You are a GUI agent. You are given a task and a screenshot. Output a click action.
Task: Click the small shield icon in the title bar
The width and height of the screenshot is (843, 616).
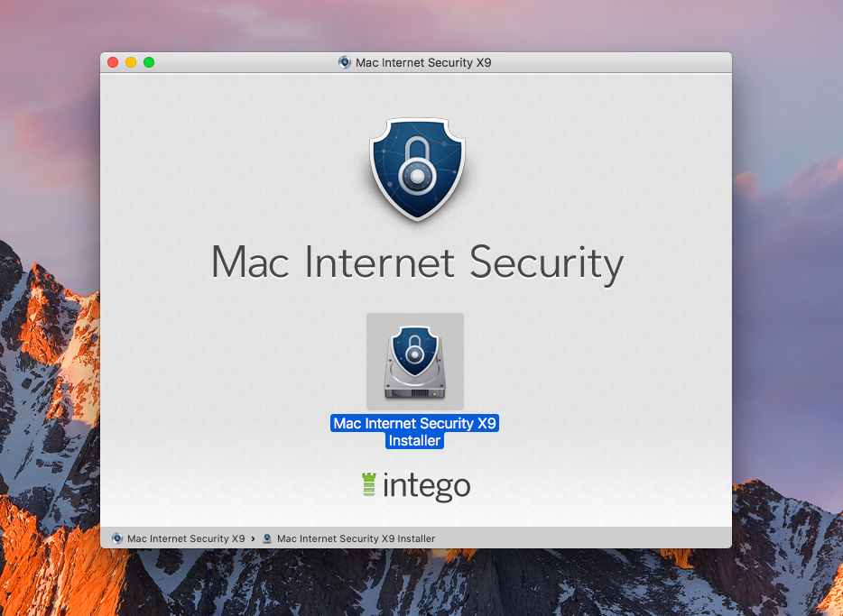click(345, 62)
